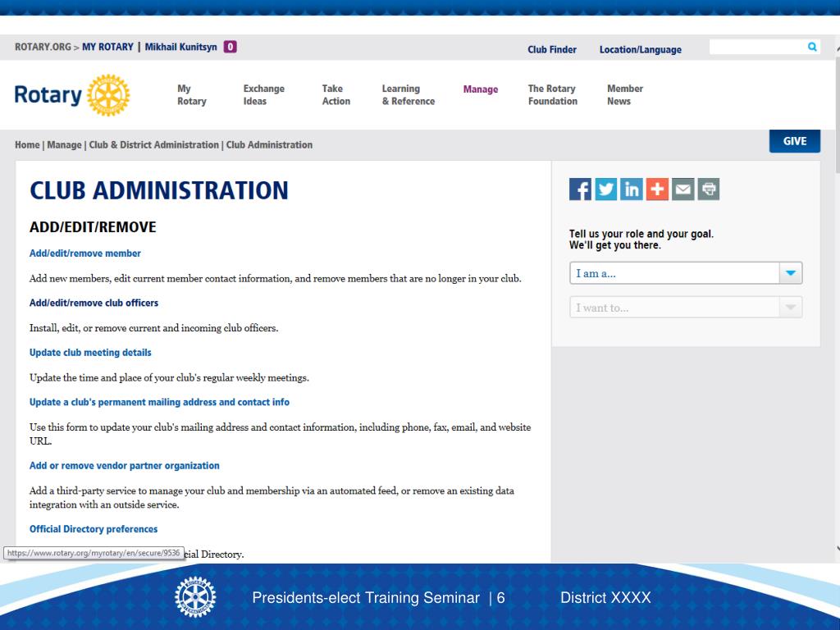Open the orange plus share icon
Screen dimensions: 840x630
click(657, 189)
